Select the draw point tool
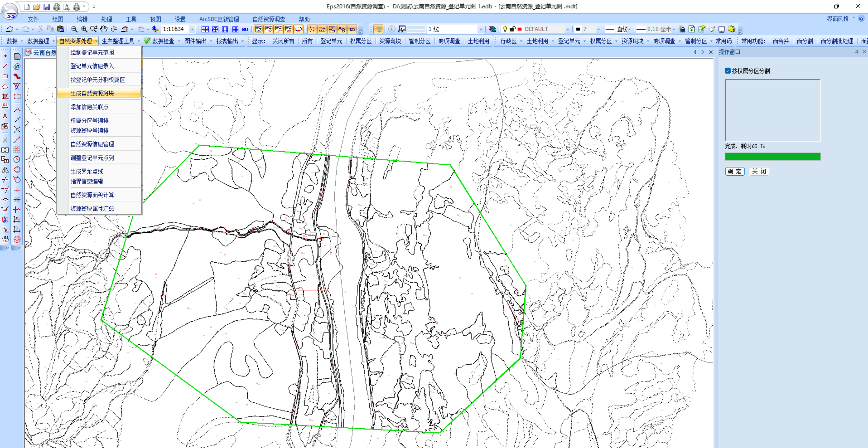This screenshot has width=868, height=448. [5, 56]
